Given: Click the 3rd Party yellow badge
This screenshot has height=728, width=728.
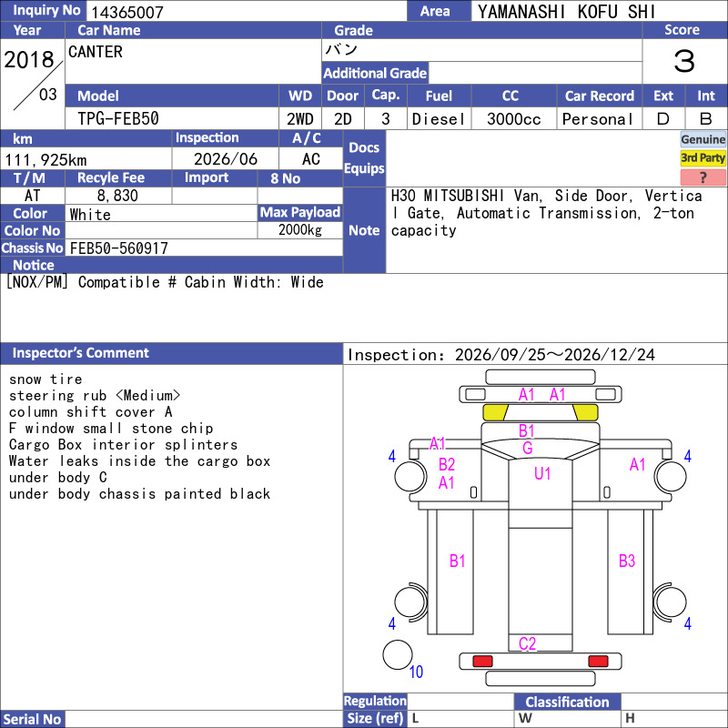Looking at the screenshot, I should pyautogui.click(x=703, y=157).
